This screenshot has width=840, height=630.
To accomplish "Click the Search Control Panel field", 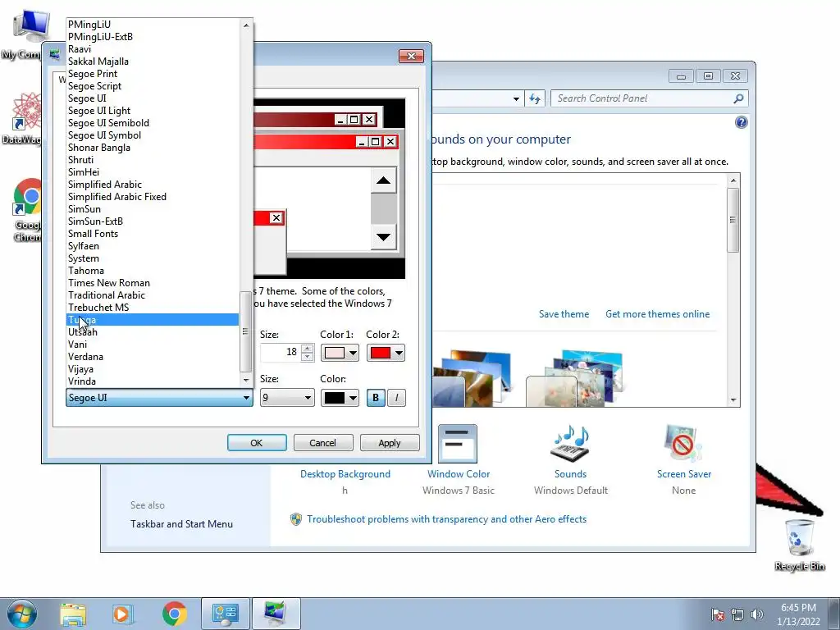I will (643, 98).
